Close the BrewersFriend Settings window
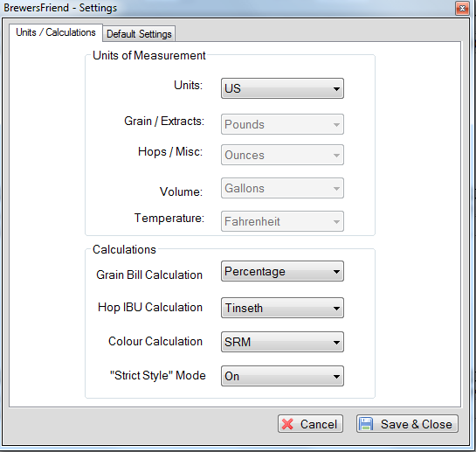The height and width of the screenshot is (452, 476). tap(462, 8)
